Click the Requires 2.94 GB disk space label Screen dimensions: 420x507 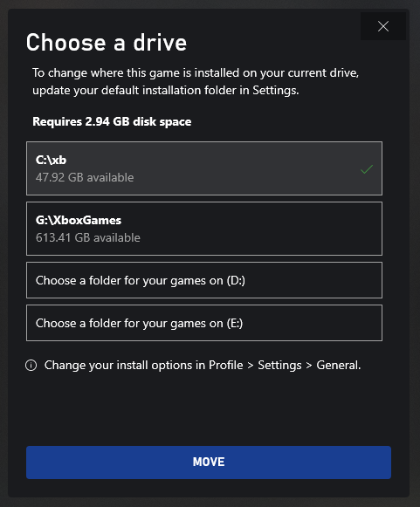tap(112, 122)
